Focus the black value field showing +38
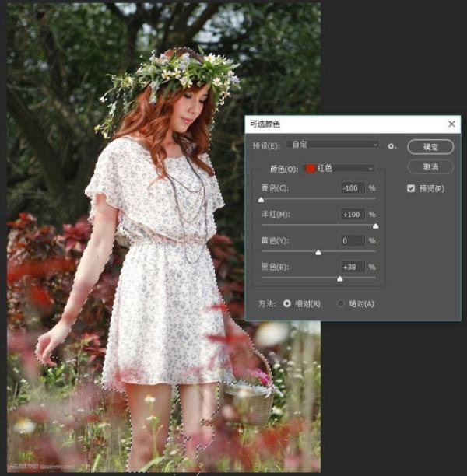Image resolution: width=467 pixels, height=476 pixels. click(x=353, y=268)
